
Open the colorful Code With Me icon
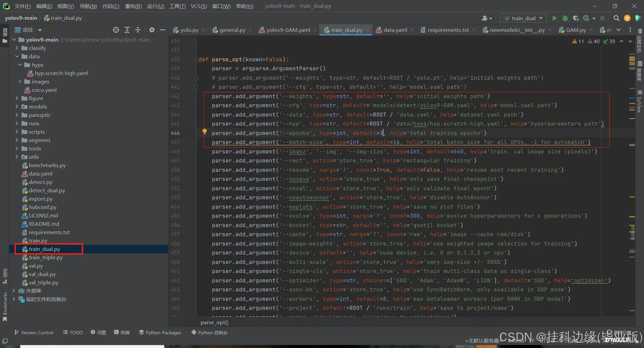[x=638, y=18]
